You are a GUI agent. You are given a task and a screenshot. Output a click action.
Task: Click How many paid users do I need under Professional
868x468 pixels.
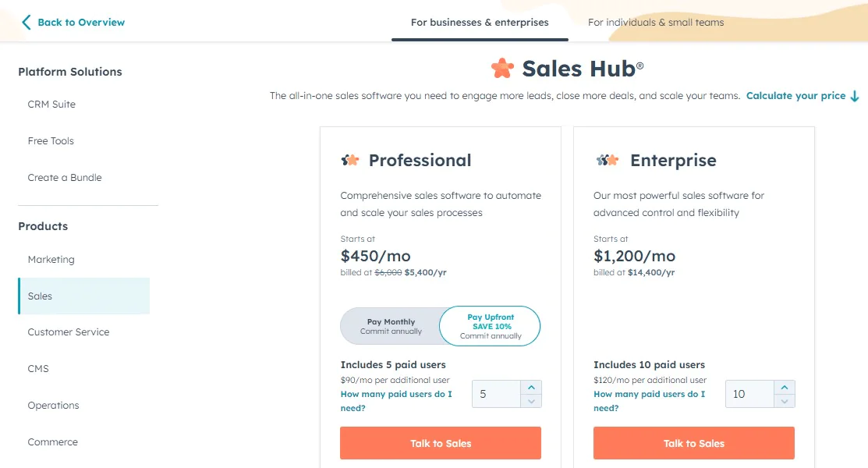click(x=396, y=401)
